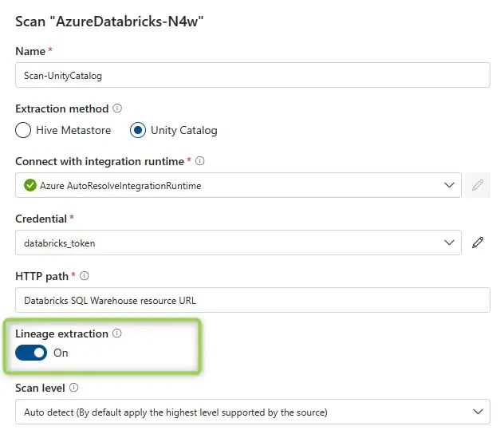The width and height of the screenshot is (504, 434).
Task: Click the info icon beside Lineage extraction
Action: tap(117, 333)
